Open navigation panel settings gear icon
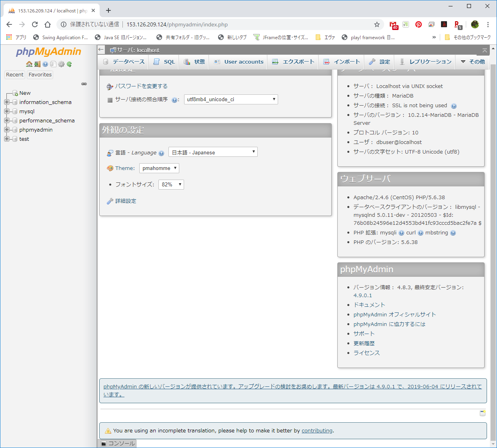 61,64
